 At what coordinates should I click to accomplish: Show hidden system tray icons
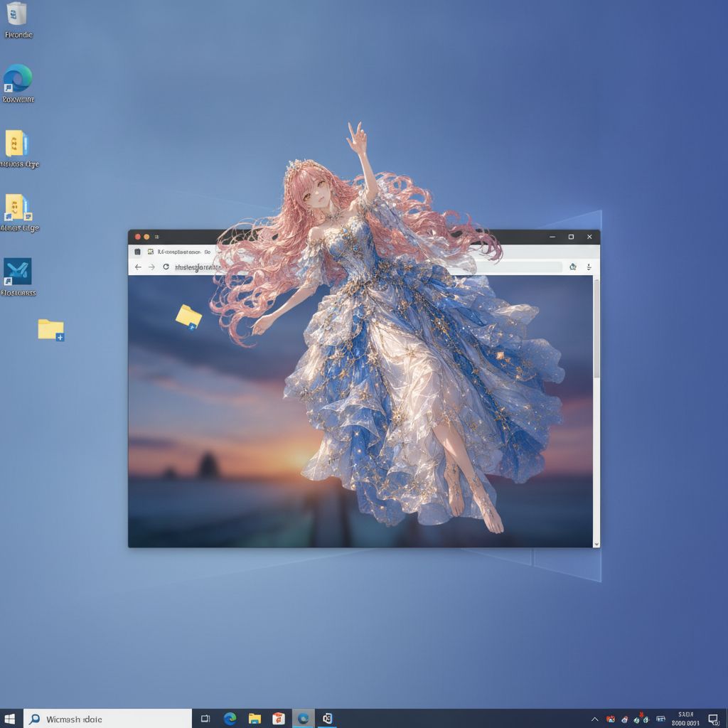pyautogui.click(x=594, y=719)
